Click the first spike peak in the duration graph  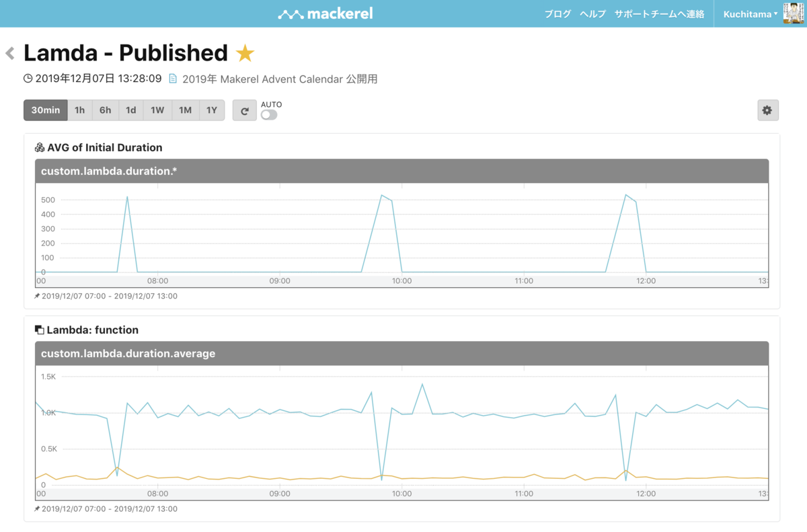point(127,197)
